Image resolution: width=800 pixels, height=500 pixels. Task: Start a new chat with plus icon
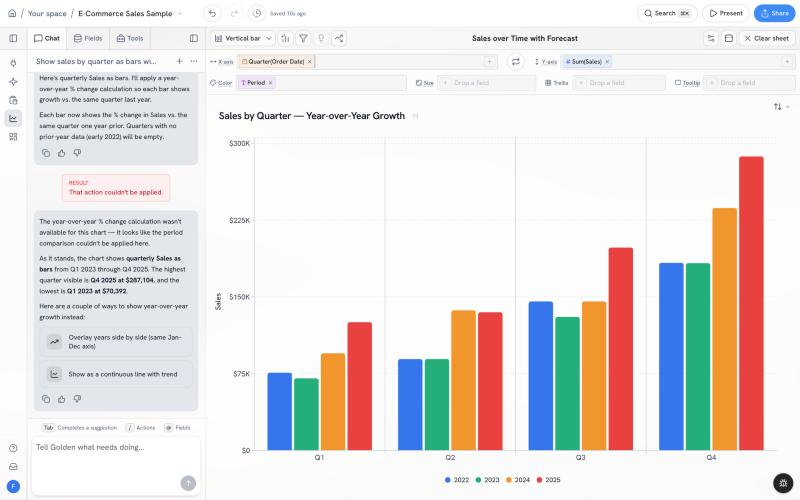click(x=179, y=61)
